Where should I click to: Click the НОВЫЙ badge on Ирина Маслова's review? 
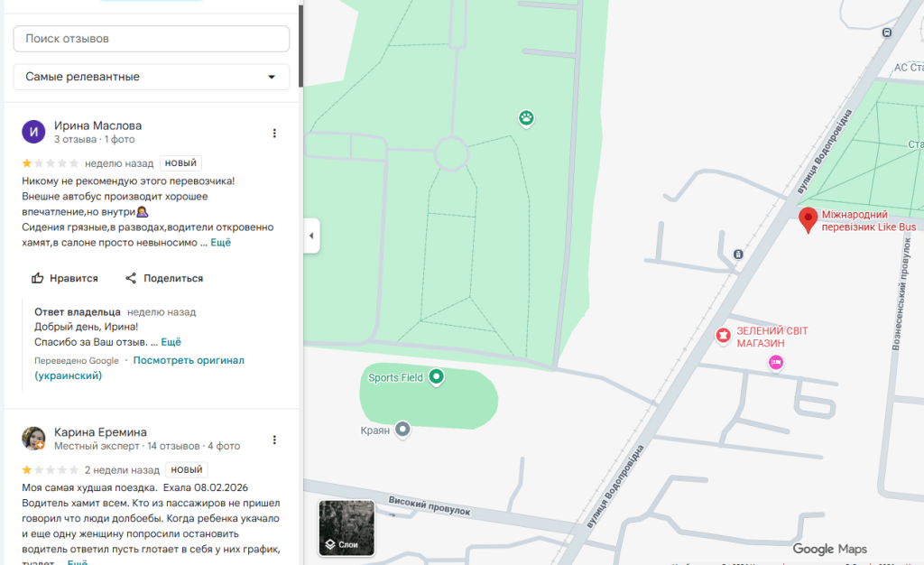click(180, 163)
